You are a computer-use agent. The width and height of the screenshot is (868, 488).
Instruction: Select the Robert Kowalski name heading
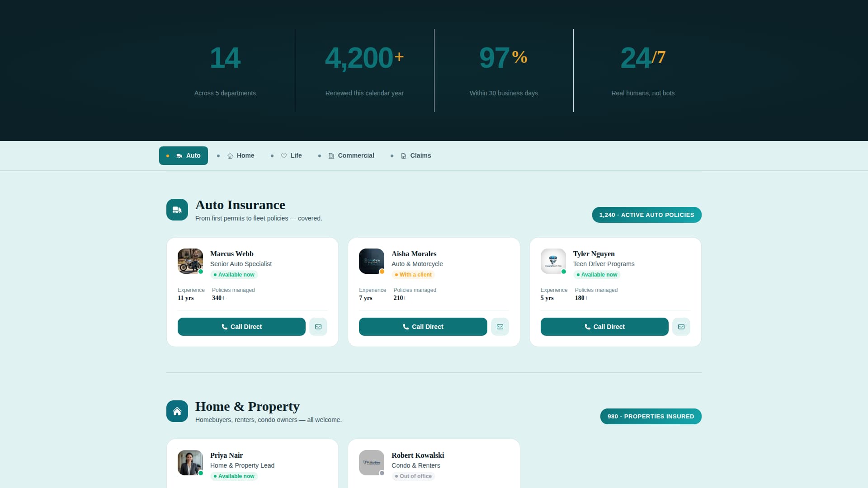418,455
